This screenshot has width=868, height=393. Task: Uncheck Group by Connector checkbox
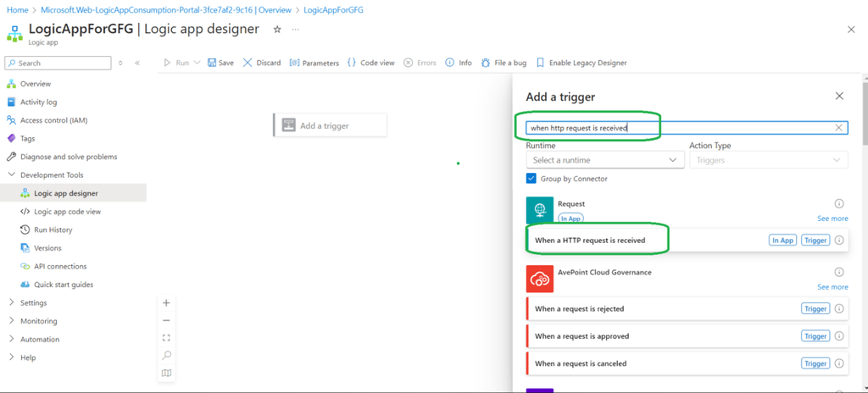click(x=531, y=178)
